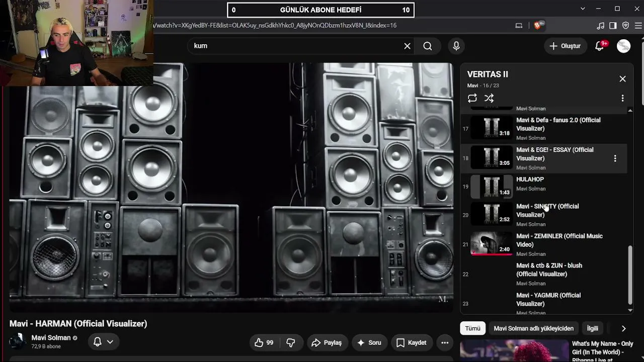Open options for the ESSAY playlist item
This screenshot has width=644, height=362.
tap(615, 158)
